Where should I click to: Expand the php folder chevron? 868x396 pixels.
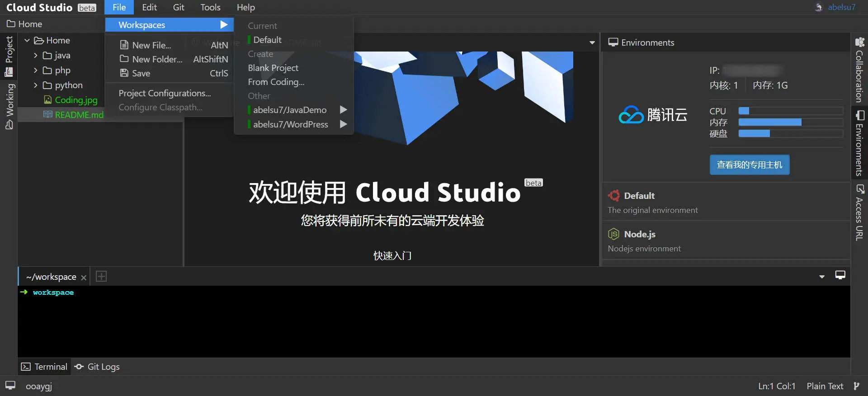click(36, 70)
